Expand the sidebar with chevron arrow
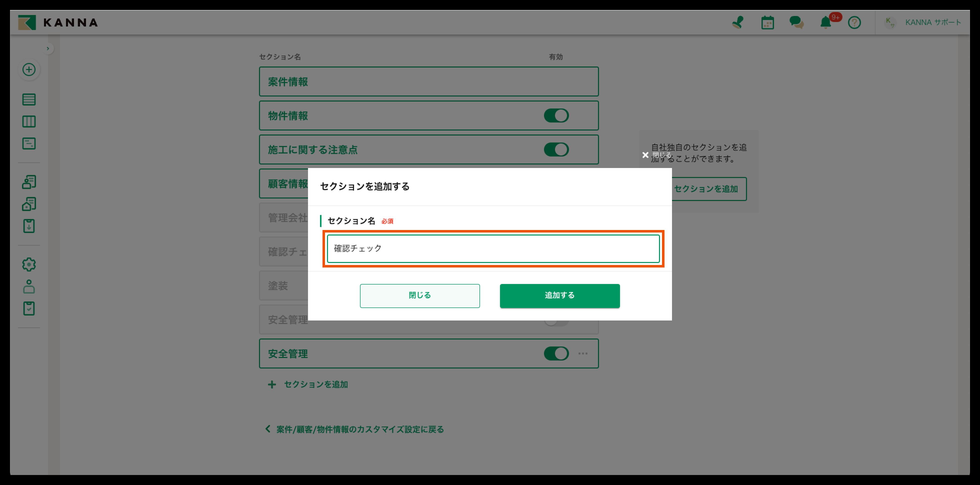This screenshot has width=980, height=485. (48, 49)
